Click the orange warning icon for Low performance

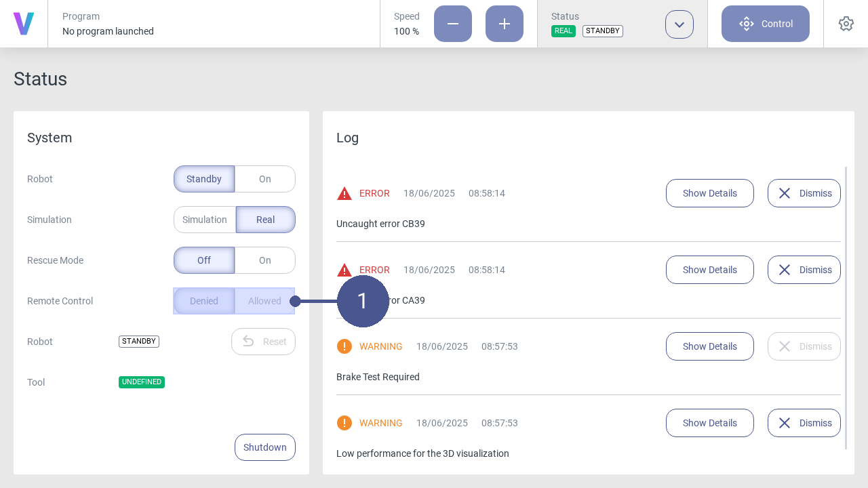pyautogui.click(x=344, y=423)
